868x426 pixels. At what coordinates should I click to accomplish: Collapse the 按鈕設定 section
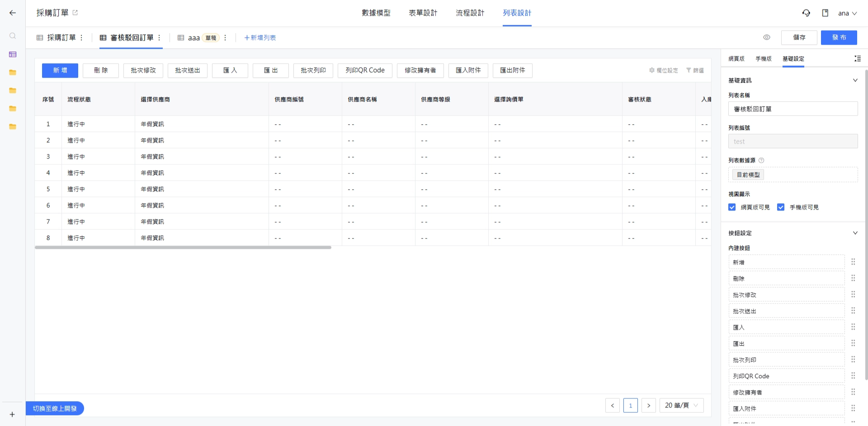click(855, 233)
